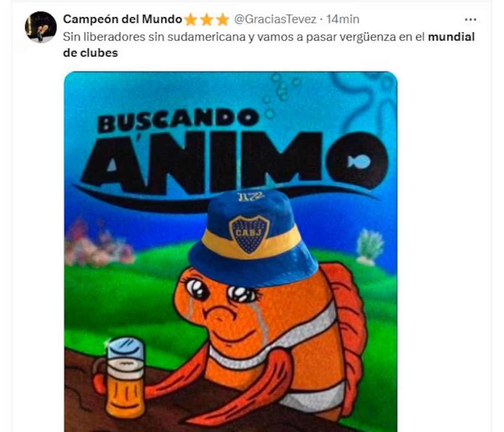The width and height of the screenshot is (504, 432).
Task: Open the @GraciasTevez handle link
Action: tap(275, 19)
